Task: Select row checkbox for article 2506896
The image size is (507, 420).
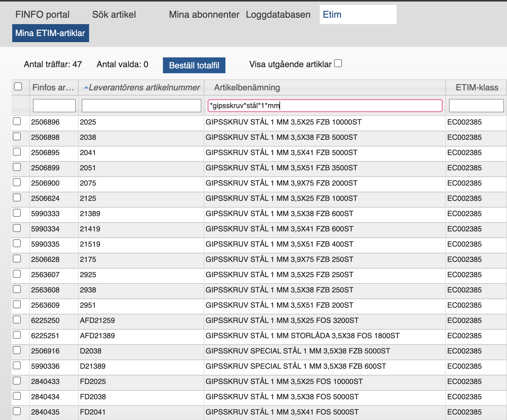Action: (x=17, y=121)
